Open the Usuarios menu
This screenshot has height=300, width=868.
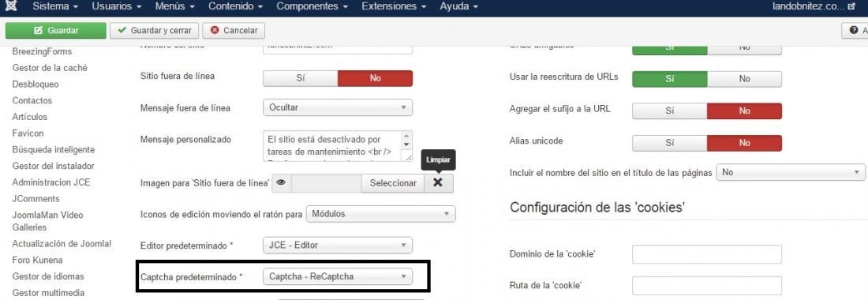pos(116,6)
